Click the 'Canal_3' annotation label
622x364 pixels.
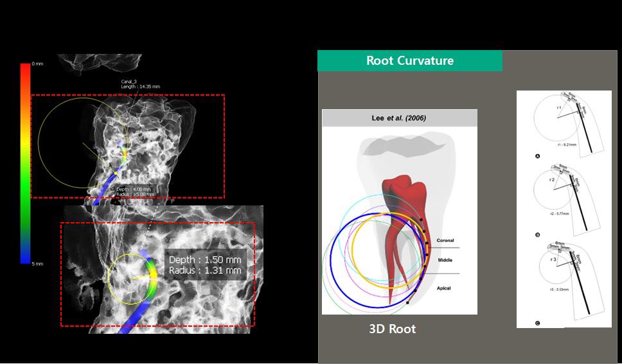point(129,82)
